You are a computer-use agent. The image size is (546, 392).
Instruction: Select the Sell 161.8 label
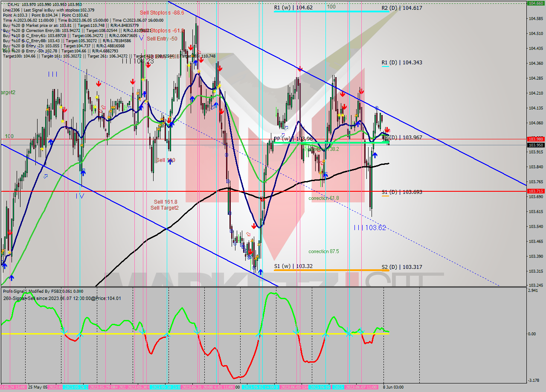tap(166, 202)
